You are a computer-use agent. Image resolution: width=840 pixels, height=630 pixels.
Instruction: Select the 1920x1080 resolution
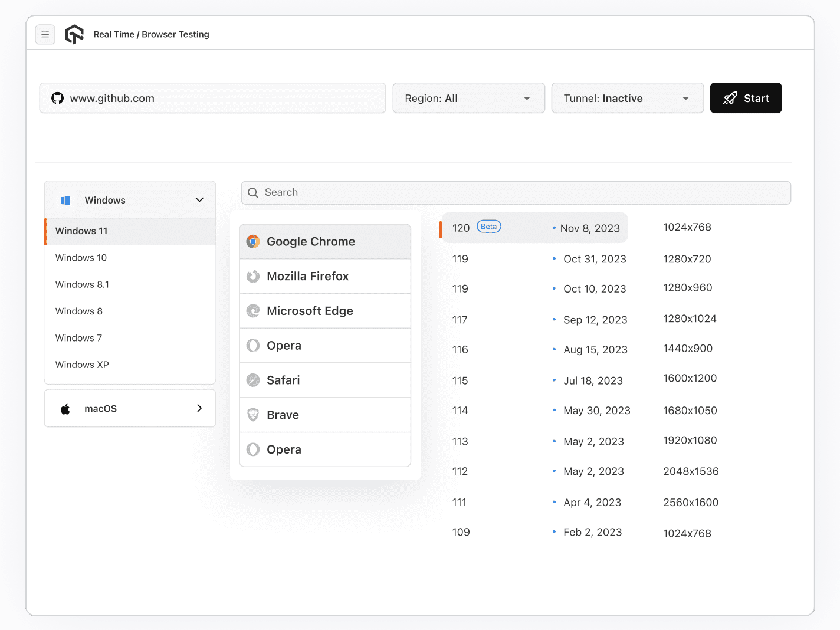point(690,441)
